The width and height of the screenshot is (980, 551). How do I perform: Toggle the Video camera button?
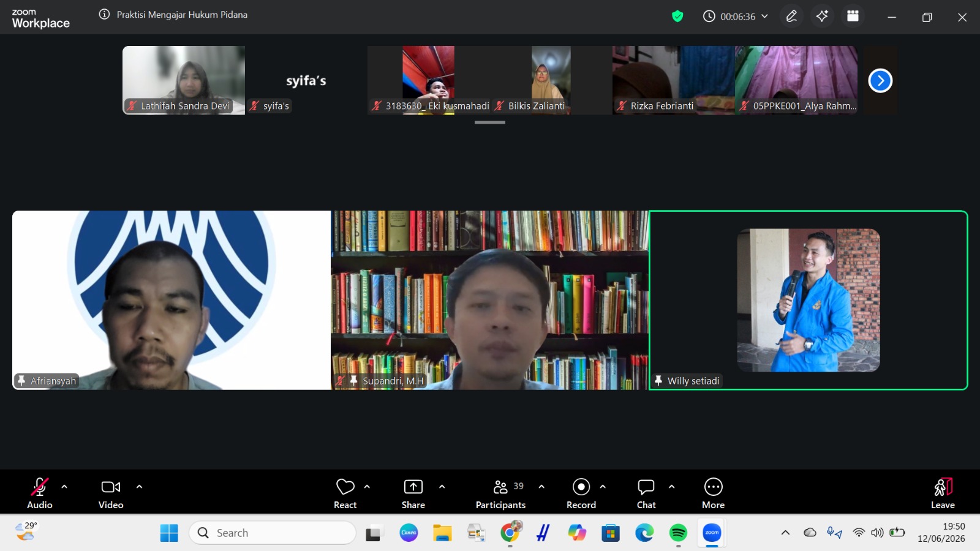(111, 493)
